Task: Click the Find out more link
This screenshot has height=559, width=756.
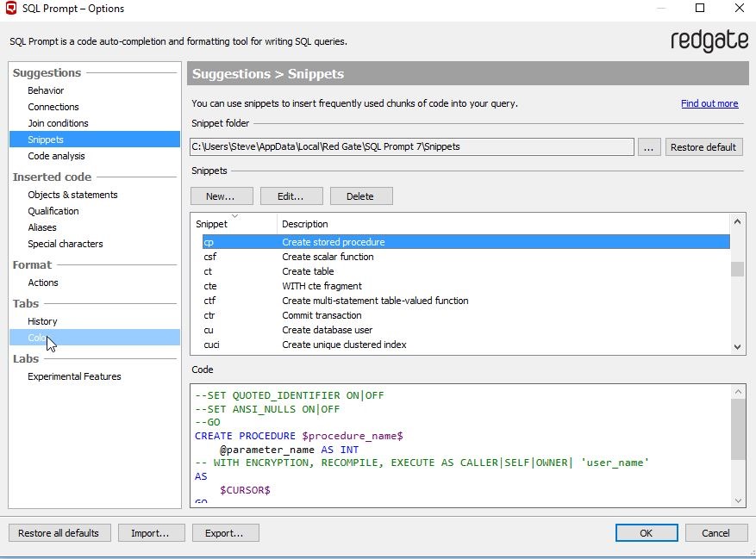Action: tap(709, 103)
